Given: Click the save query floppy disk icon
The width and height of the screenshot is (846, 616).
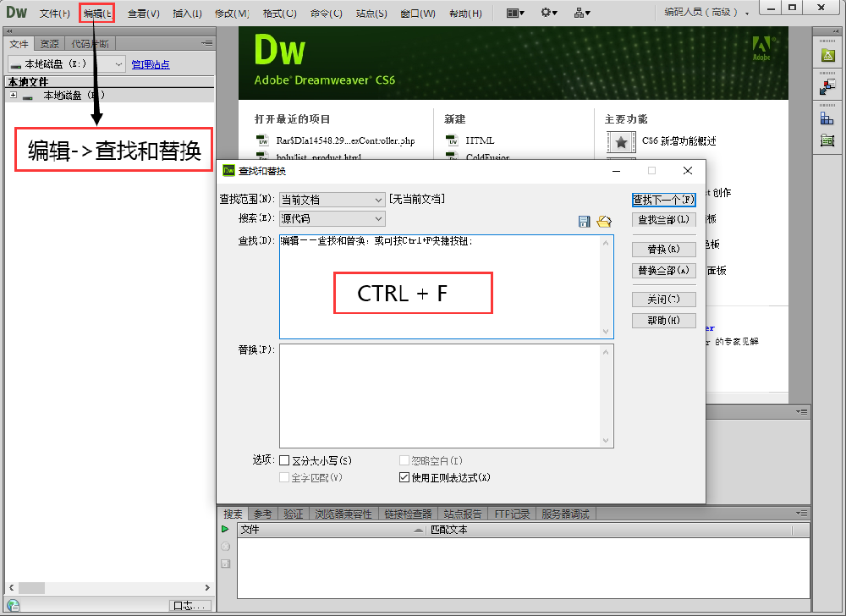Looking at the screenshot, I should pyautogui.click(x=584, y=222).
